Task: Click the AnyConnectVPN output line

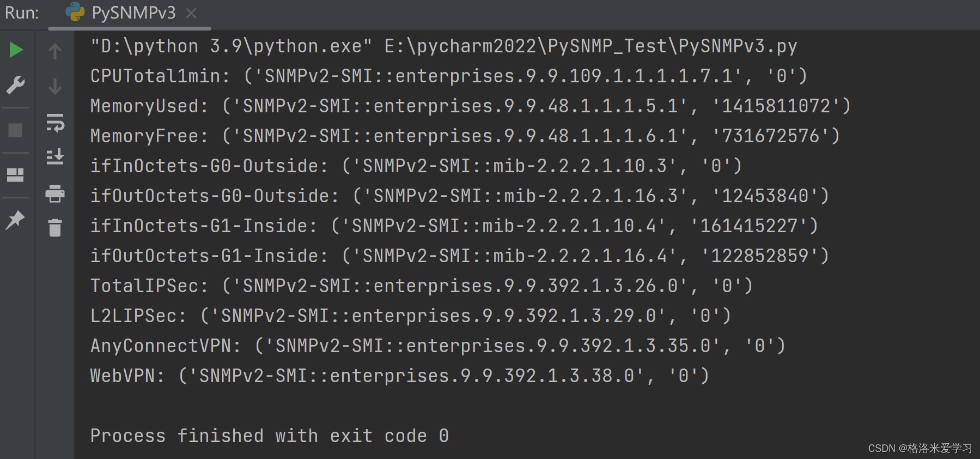Action: [437, 346]
